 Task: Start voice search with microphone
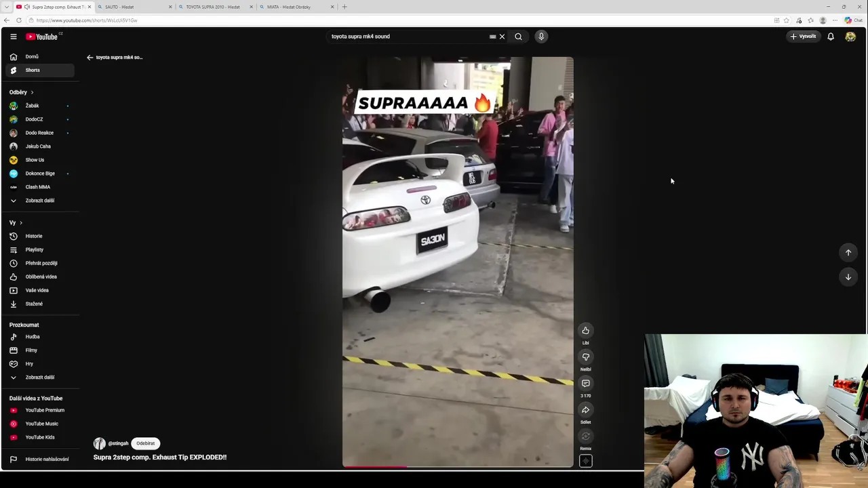pyautogui.click(x=541, y=37)
